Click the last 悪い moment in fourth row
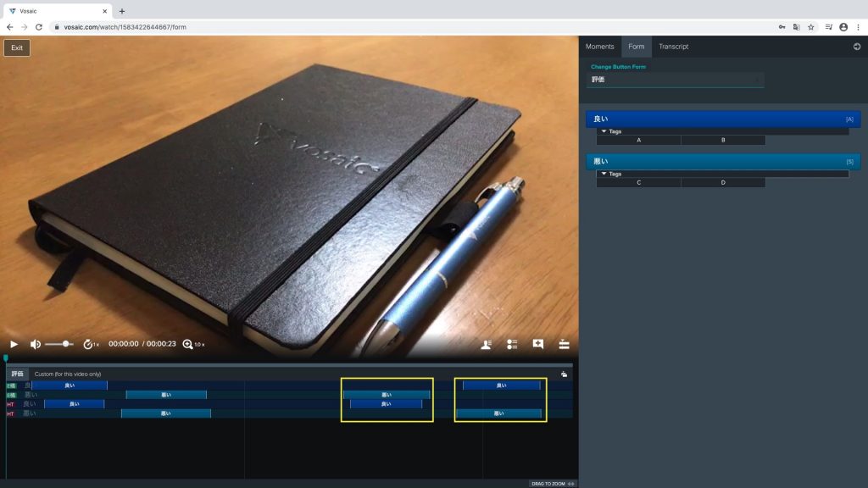The image size is (868, 488). click(498, 413)
